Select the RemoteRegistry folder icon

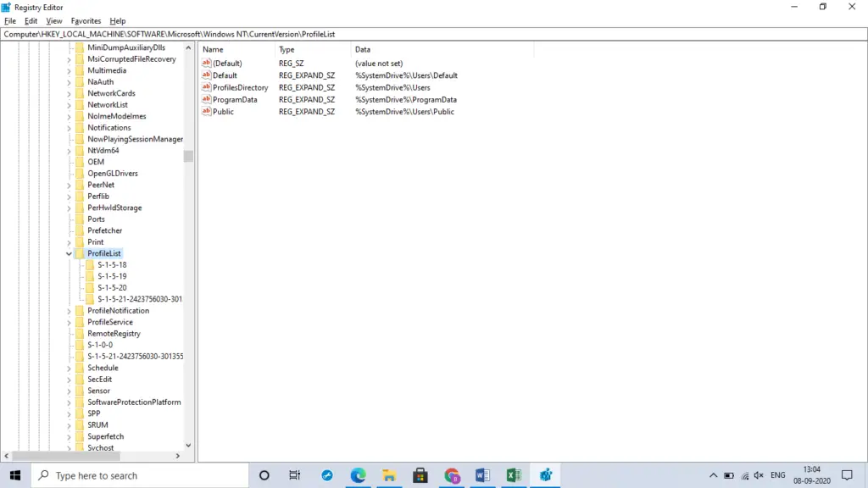pyautogui.click(x=80, y=334)
